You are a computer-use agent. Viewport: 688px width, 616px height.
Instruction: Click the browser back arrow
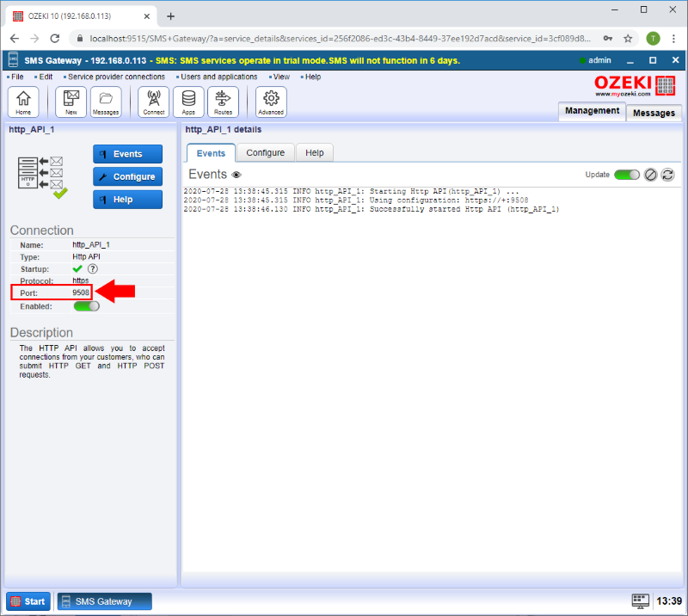pyautogui.click(x=15, y=39)
